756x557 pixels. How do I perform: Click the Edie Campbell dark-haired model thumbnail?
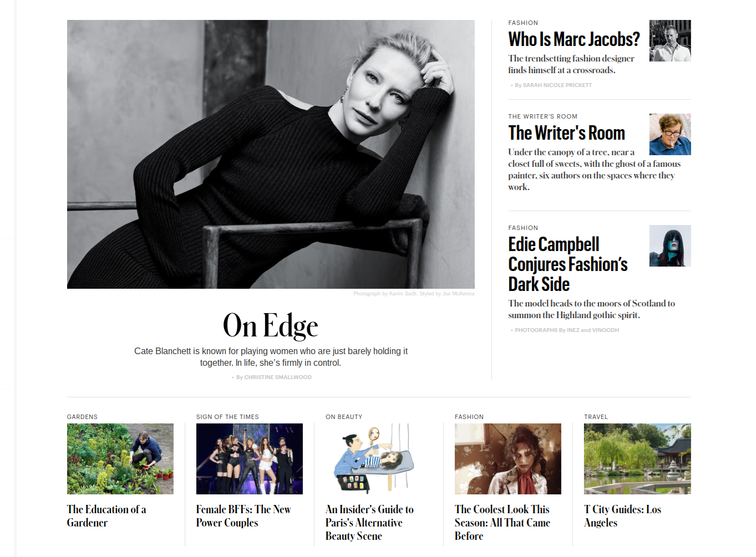pyautogui.click(x=670, y=246)
